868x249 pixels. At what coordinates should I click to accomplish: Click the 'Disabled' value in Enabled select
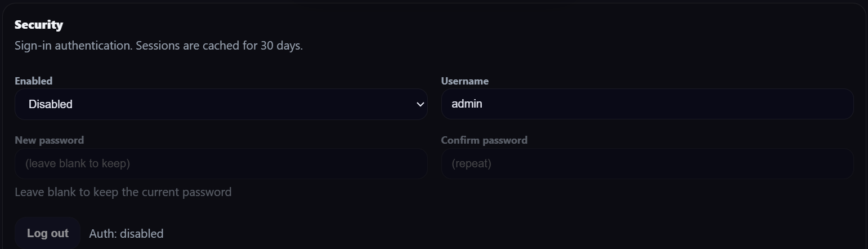click(x=51, y=104)
